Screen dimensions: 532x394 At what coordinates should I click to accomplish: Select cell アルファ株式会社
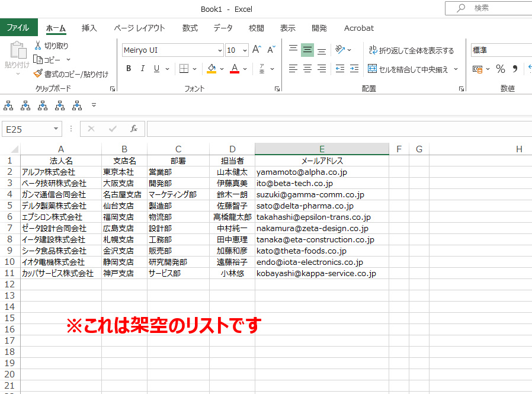61,172
